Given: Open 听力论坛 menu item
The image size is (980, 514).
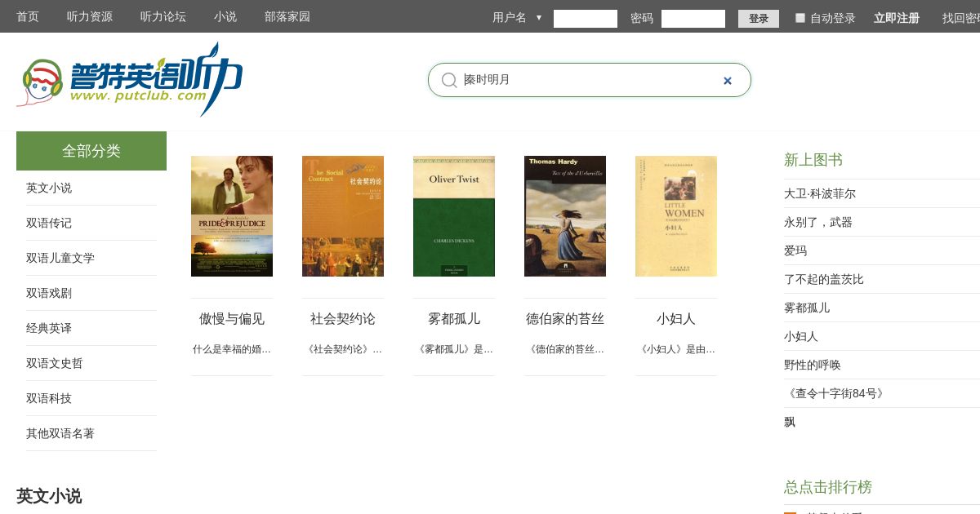Looking at the screenshot, I should point(163,16).
